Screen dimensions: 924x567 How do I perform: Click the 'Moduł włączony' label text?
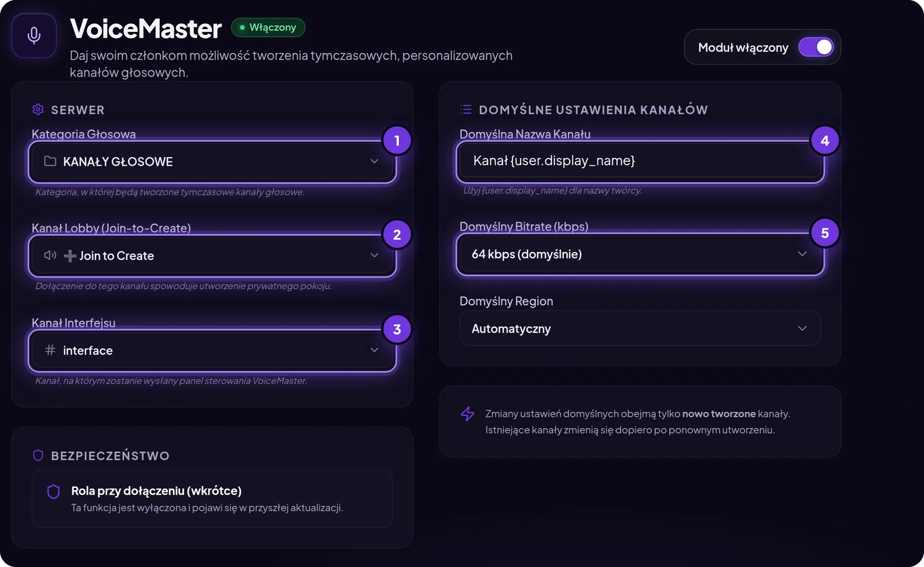click(x=743, y=47)
